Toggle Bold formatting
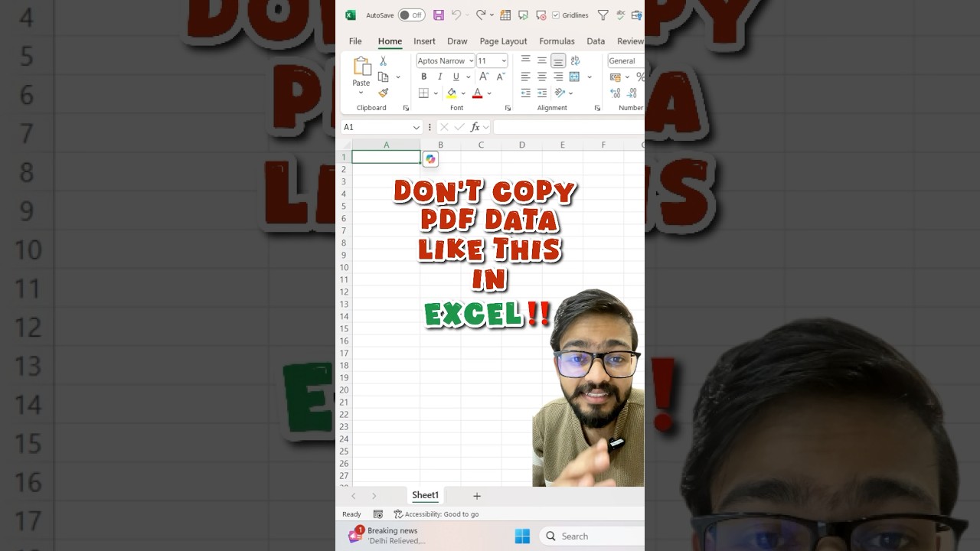This screenshot has height=551, width=980. pos(423,77)
